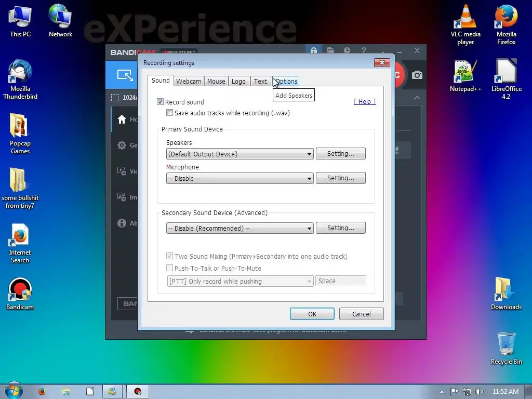Open the Downloads folder shortcut
The width and height of the screenshot is (532, 399).
[506, 294]
